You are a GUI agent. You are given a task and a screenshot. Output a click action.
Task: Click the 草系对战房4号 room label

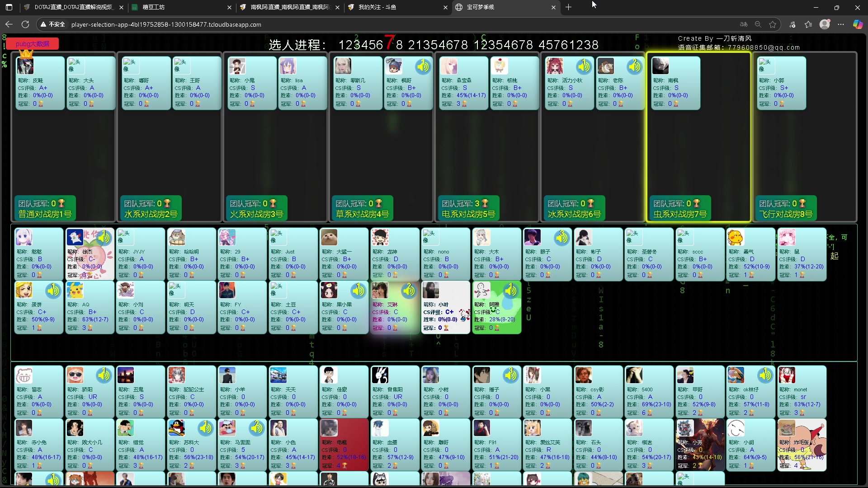362,214
